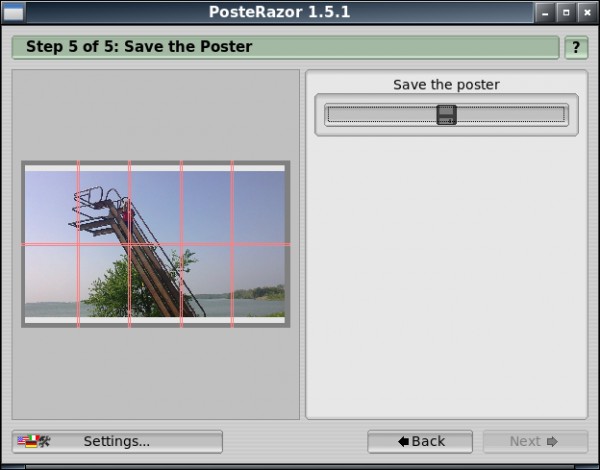The height and width of the screenshot is (470, 600).
Task: Go Back to the previous step
Action: click(x=420, y=442)
